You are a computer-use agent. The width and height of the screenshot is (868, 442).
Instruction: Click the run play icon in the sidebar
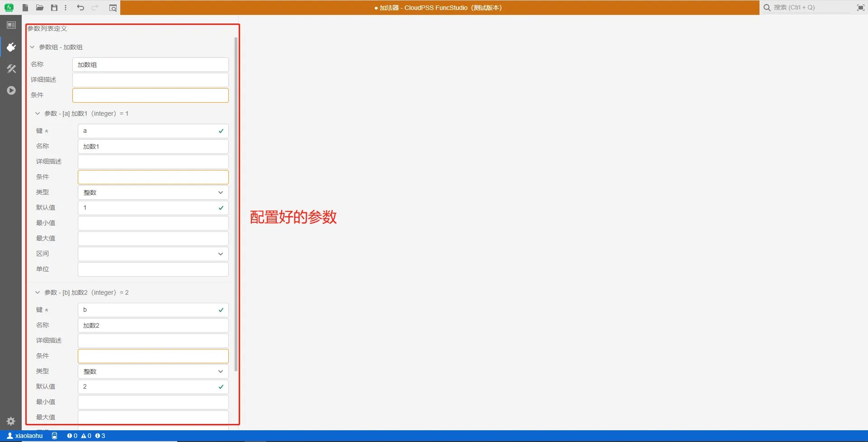pos(11,90)
